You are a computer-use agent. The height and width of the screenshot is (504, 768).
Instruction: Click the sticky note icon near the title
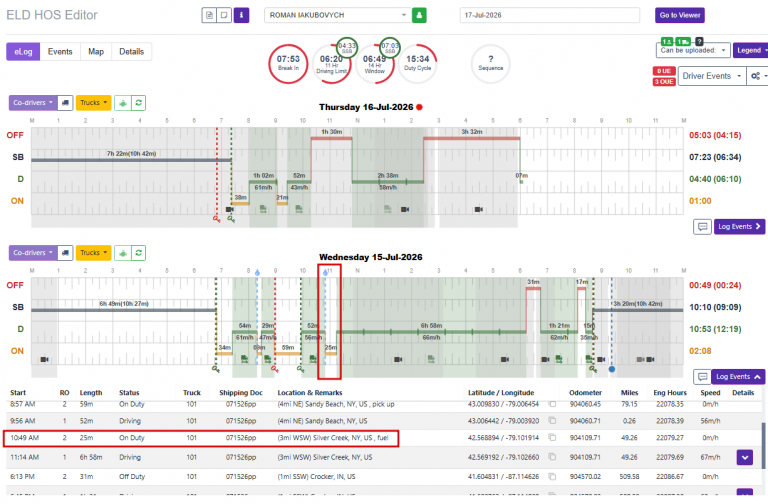coord(224,15)
